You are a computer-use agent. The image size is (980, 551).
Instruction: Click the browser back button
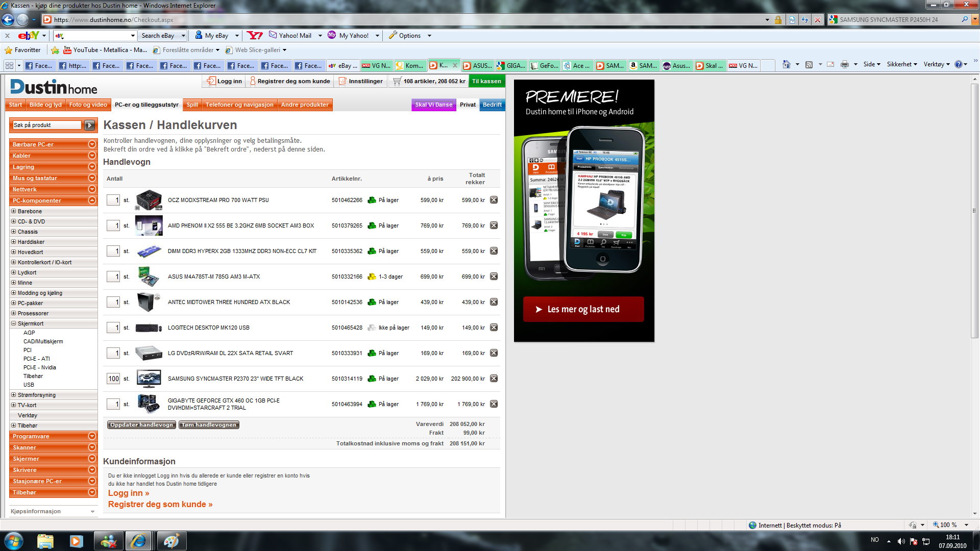[x=8, y=20]
